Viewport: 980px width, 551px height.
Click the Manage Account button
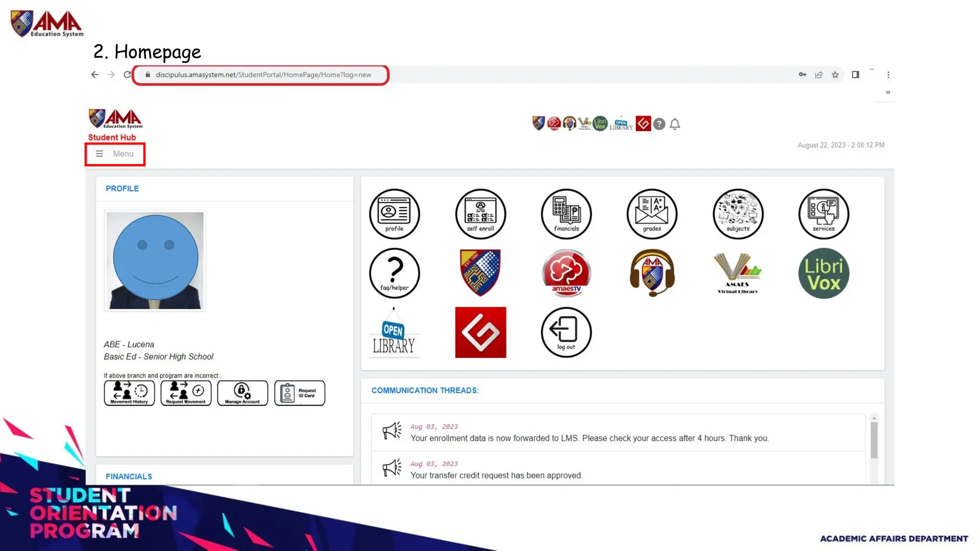pos(243,393)
